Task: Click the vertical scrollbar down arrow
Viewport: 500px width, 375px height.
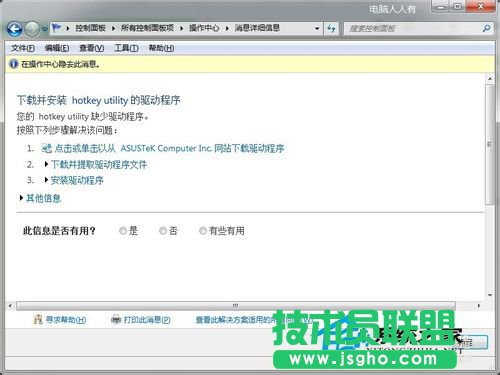Action: [490, 295]
